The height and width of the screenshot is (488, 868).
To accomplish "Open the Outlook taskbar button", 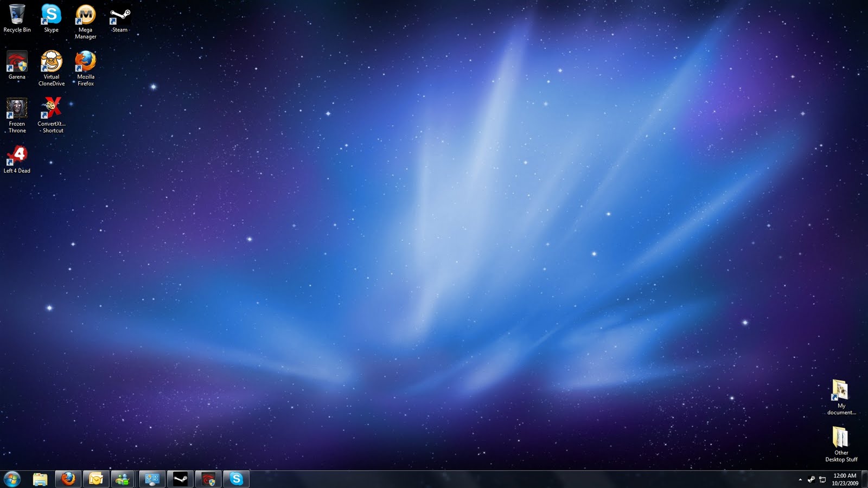I will click(96, 479).
